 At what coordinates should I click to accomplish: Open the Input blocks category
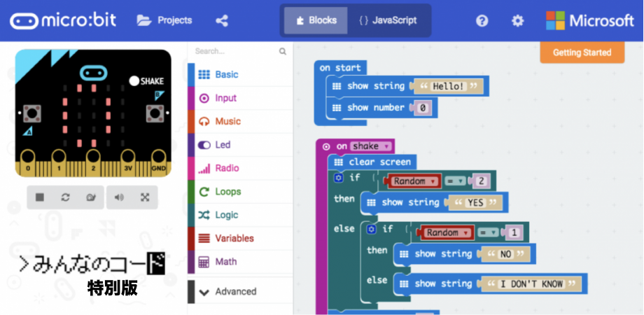[x=240, y=98]
